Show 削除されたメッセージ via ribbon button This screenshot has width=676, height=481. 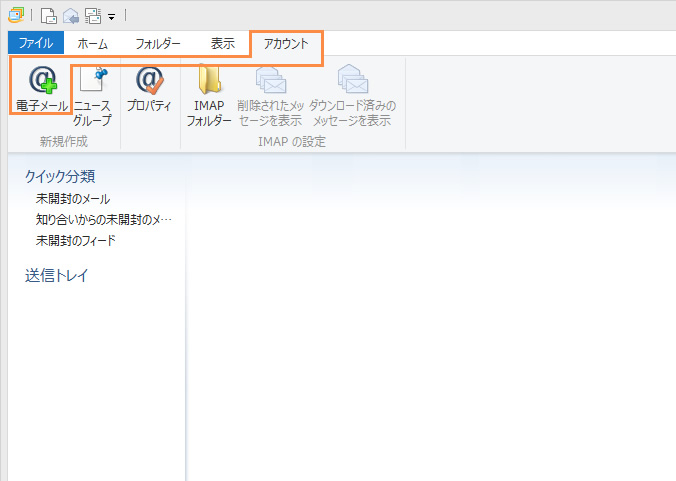tap(270, 96)
